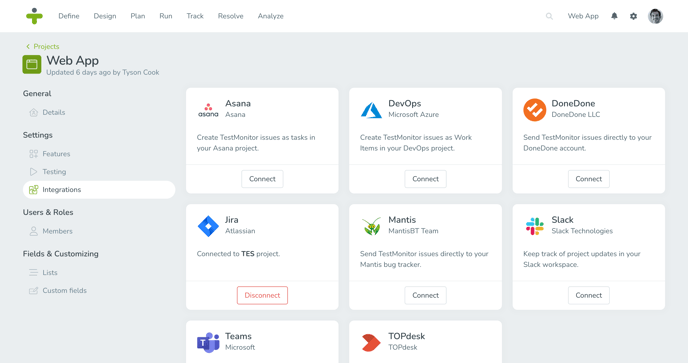Open the Plan menu
688x363 pixels.
pos(138,16)
